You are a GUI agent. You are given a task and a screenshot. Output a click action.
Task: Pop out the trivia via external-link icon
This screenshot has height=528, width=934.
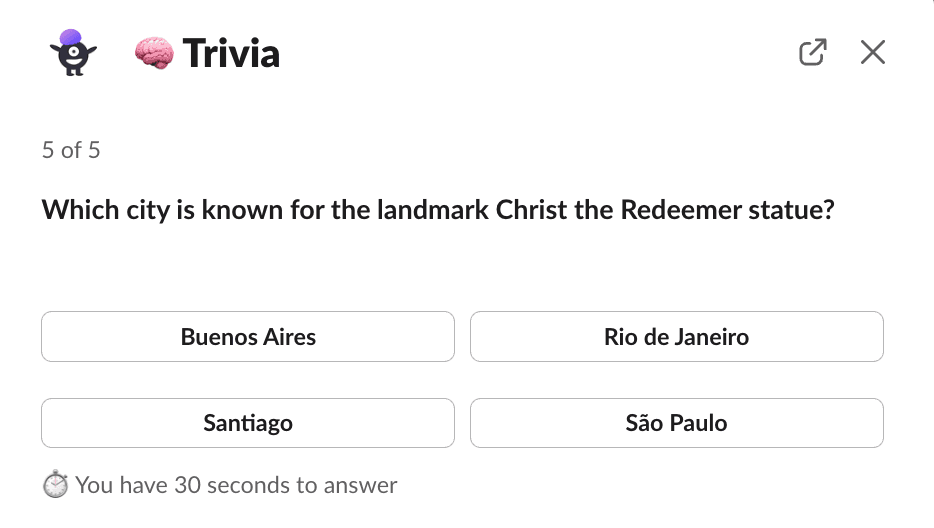[812, 52]
